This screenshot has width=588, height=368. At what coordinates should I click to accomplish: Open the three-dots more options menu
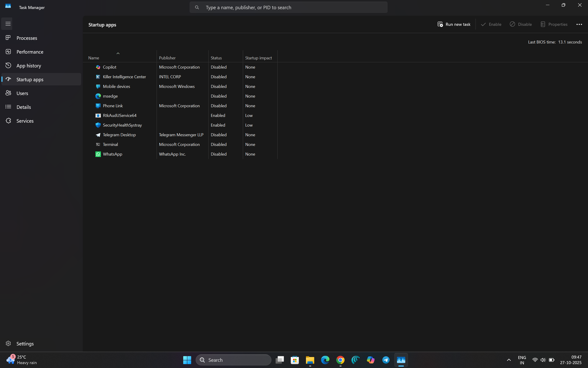click(x=579, y=24)
